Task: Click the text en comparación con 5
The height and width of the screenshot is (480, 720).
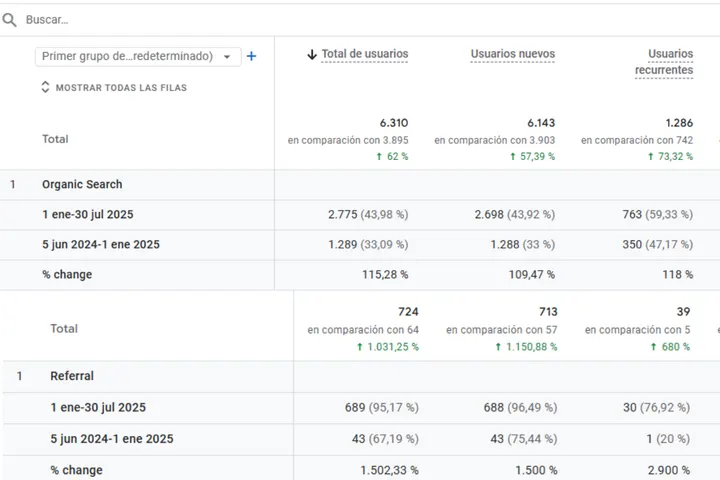Action: click(637, 330)
